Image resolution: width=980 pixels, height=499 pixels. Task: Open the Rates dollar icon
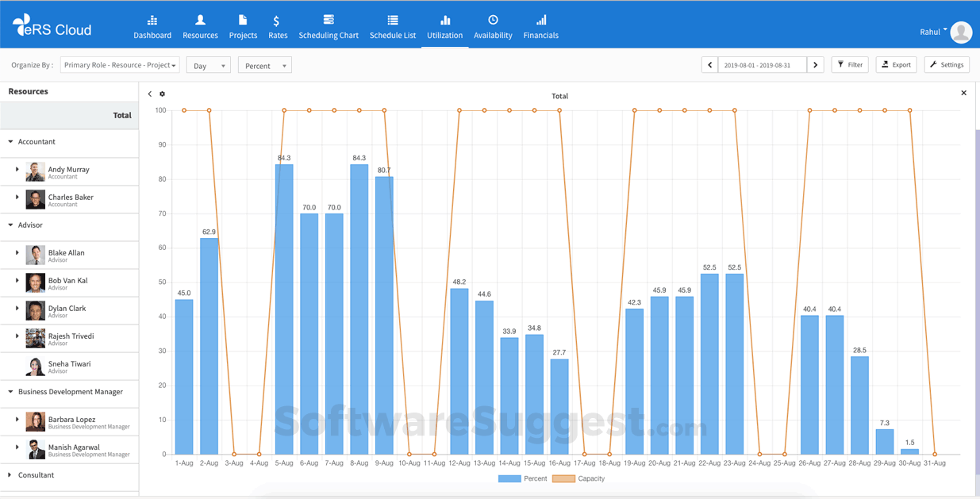point(276,21)
